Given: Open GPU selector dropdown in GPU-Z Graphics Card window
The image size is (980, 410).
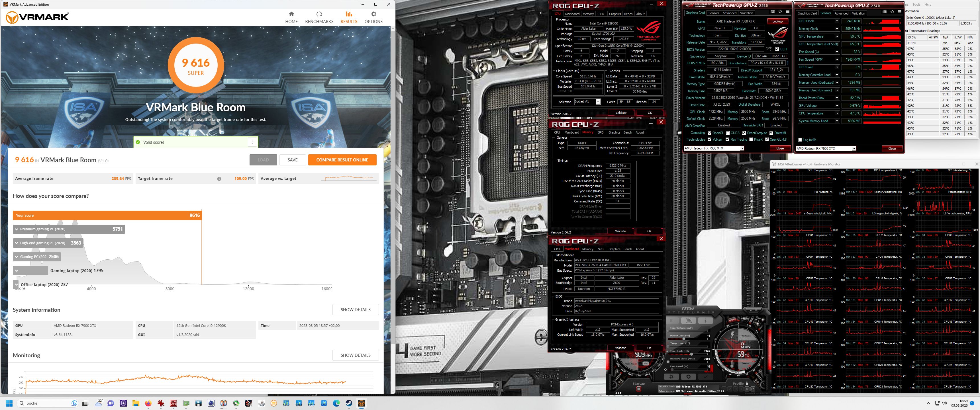Looking at the screenshot, I should coord(742,148).
